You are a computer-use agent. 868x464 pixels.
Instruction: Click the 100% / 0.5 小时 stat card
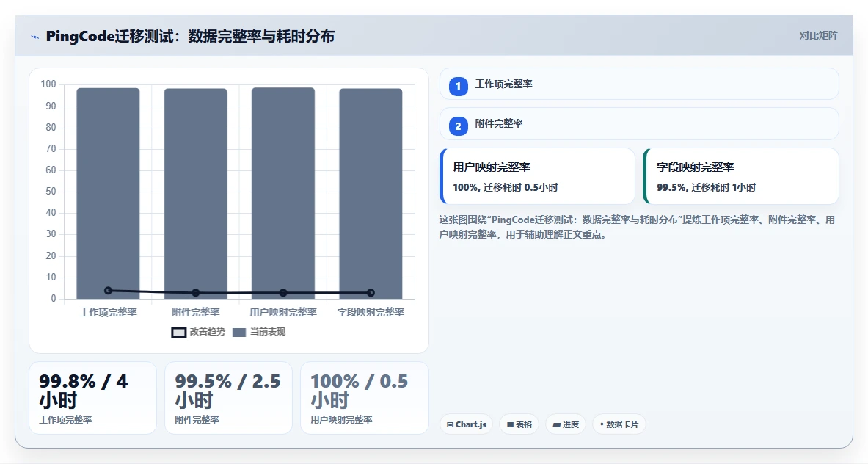tap(364, 398)
